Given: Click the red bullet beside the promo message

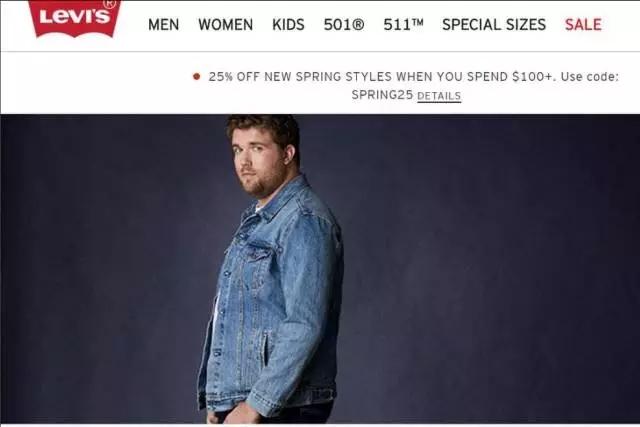Looking at the screenshot, I should [197, 76].
